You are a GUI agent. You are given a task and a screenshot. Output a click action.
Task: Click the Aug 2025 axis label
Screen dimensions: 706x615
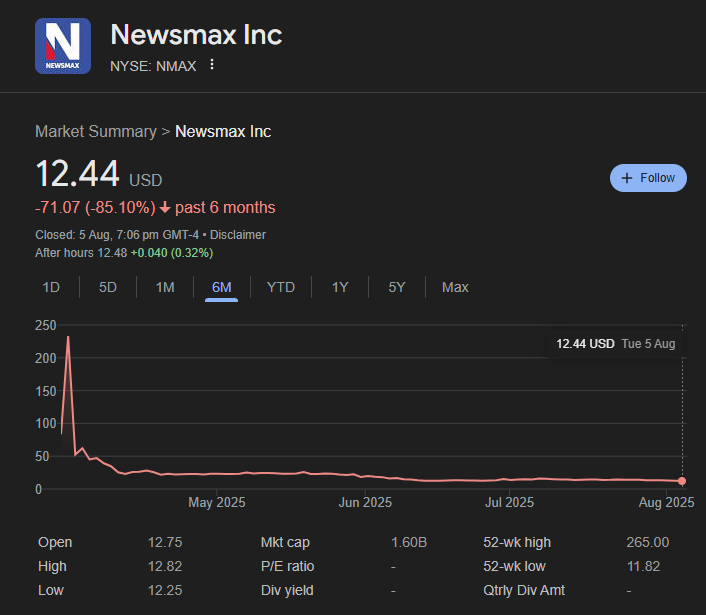666,502
